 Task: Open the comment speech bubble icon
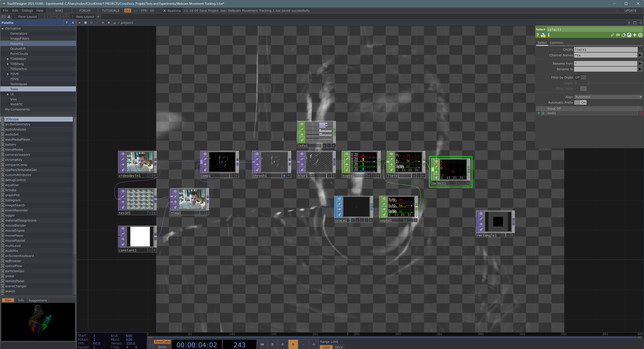(618, 35)
